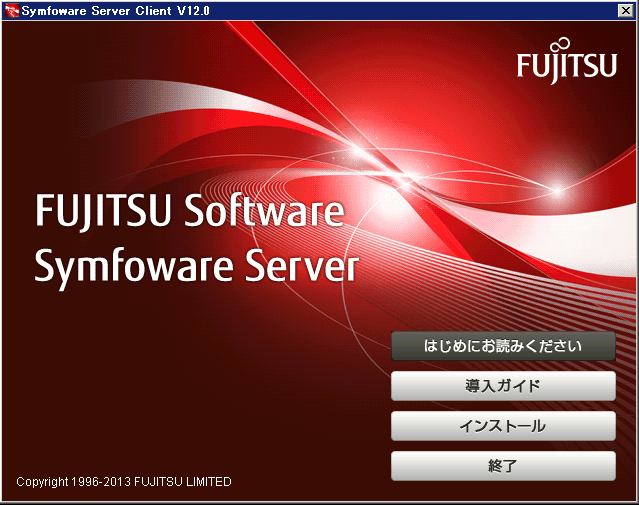Open the はじめにお読みください readme button
Image resolution: width=639 pixels, height=505 pixels.
pyautogui.click(x=503, y=346)
